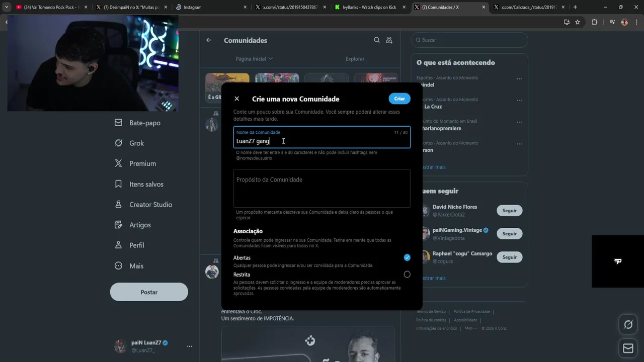Switch to the Explorar tab

(x=355, y=59)
